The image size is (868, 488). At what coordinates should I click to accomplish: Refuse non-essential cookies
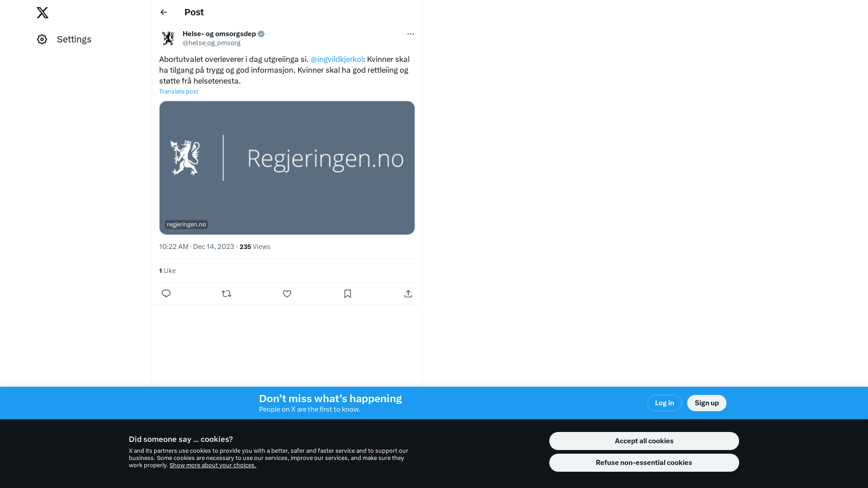pos(644,463)
